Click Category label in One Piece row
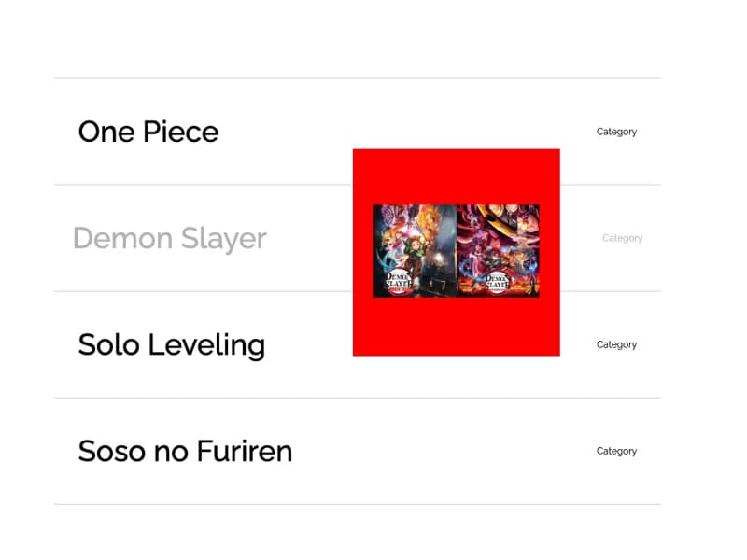The width and height of the screenshot is (747, 560). (x=616, y=132)
